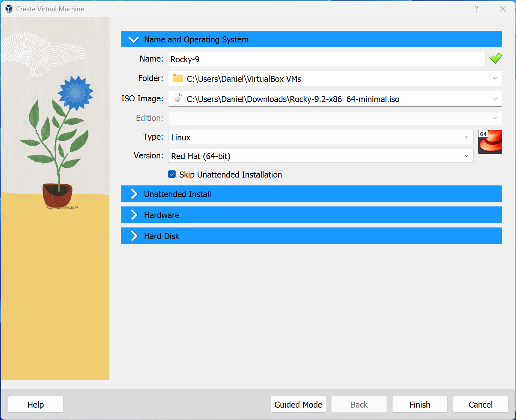Click the yellow folder icon in Folder field
This screenshot has width=516, height=420.
pos(178,78)
